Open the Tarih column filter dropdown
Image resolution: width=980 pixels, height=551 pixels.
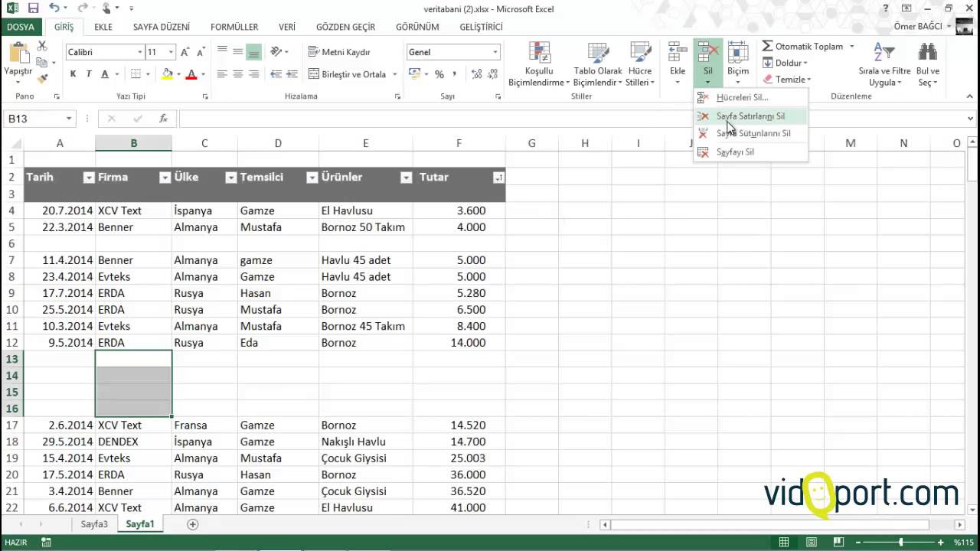point(88,178)
